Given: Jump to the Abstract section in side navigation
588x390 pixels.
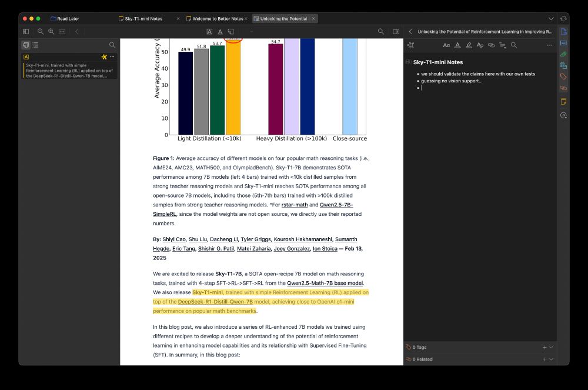Looking at the screenshot, I should [x=563, y=43].
